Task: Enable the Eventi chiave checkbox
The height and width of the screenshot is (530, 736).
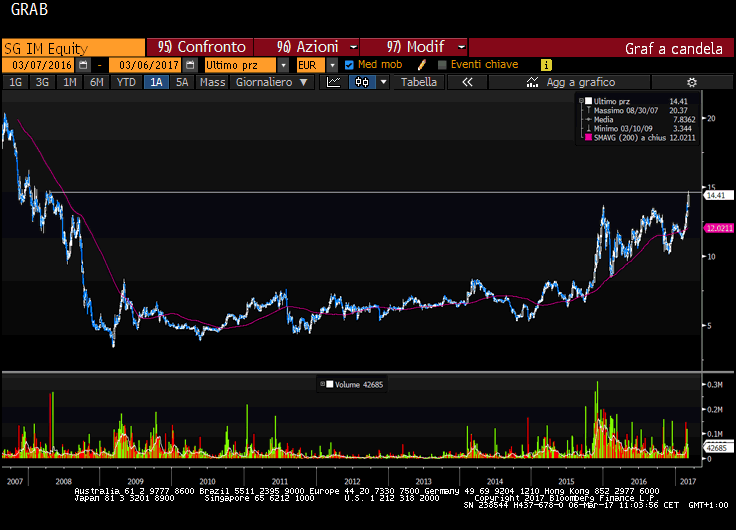Action: pos(442,65)
